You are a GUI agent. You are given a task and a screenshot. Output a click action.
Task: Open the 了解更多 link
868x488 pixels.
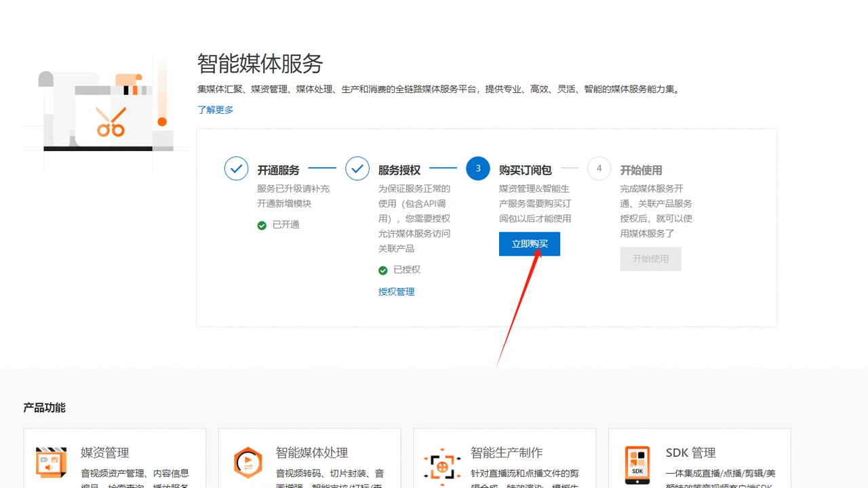215,110
